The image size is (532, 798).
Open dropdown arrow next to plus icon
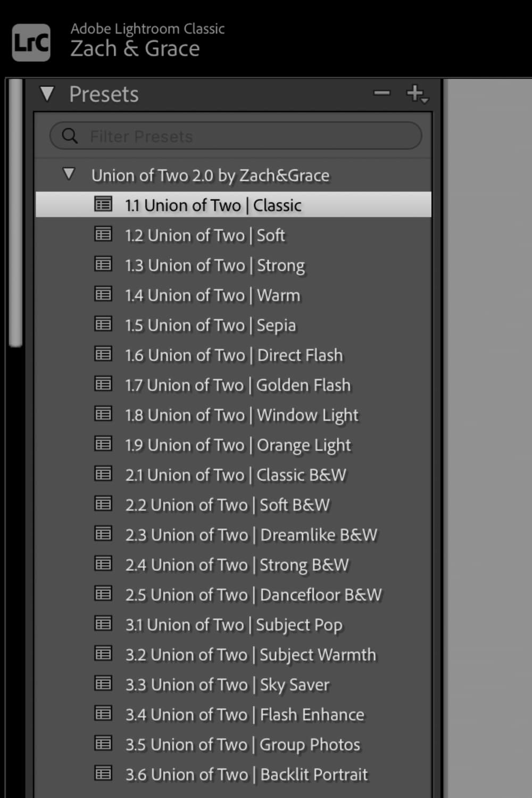point(425,100)
